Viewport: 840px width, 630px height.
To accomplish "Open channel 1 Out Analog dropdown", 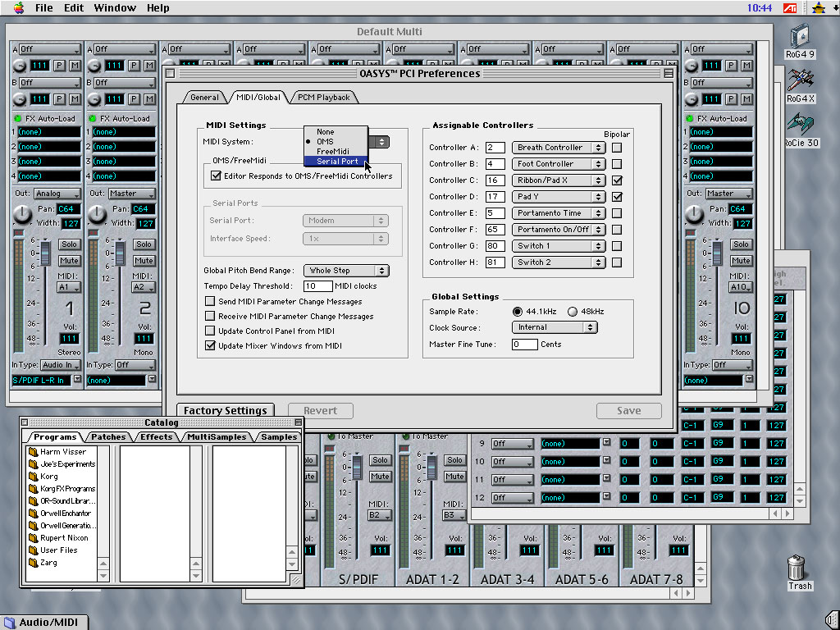I will [57, 194].
